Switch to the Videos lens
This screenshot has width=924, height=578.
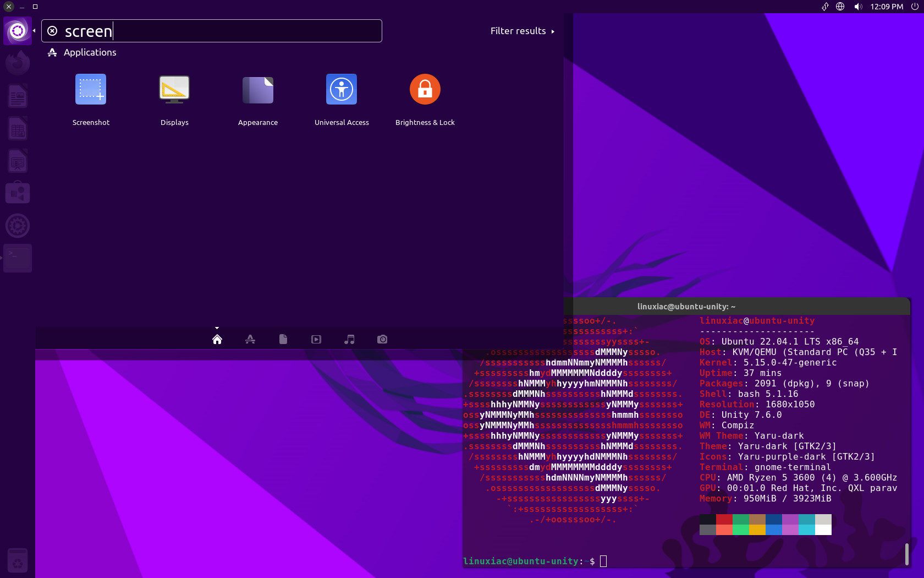pos(316,339)
